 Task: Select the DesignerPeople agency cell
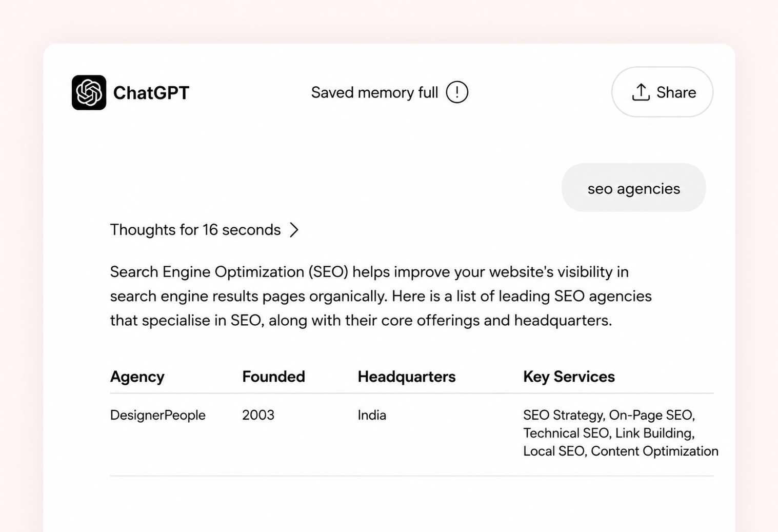tap(157, 415)
